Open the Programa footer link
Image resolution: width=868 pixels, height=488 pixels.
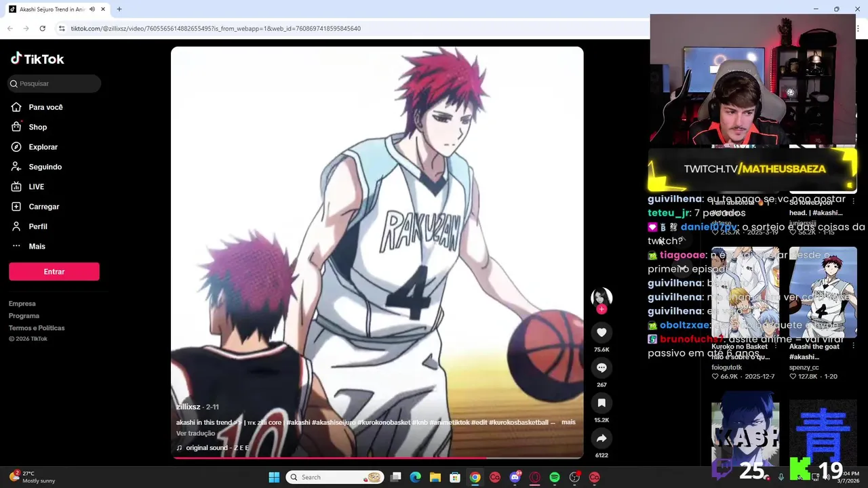coord(24,316)
